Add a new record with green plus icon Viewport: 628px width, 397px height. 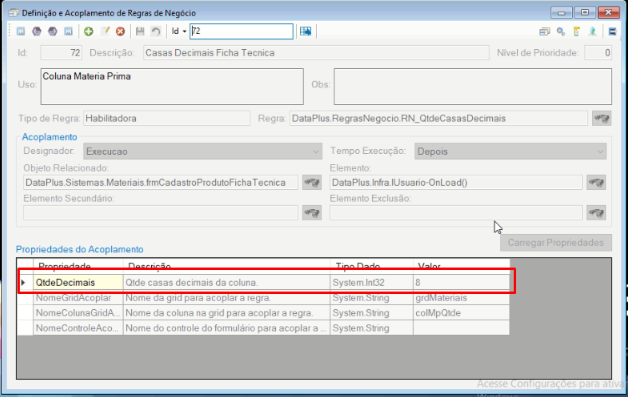[x=89, y=31]
